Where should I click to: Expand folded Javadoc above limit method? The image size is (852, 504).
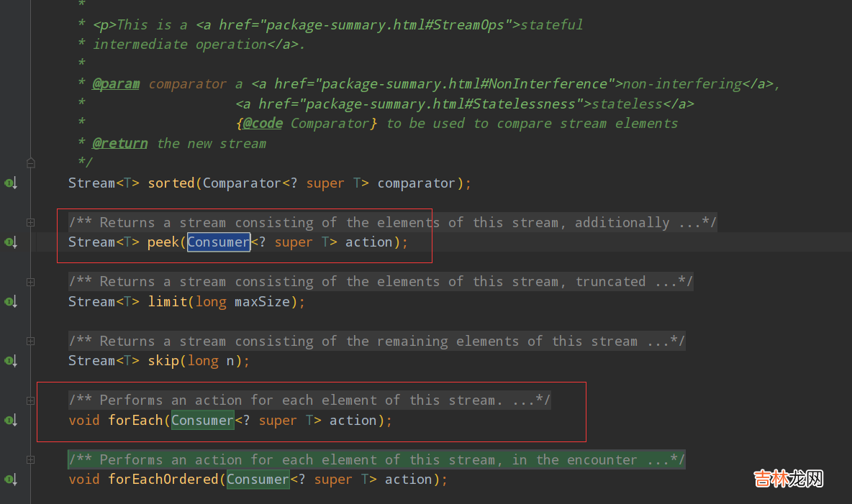point(30,282)
